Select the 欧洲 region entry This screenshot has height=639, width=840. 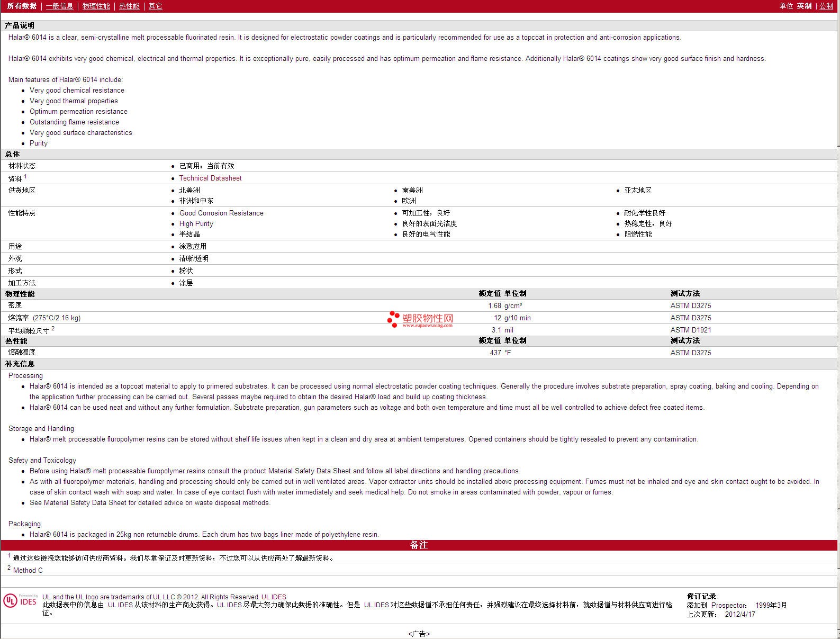[409, 201]
